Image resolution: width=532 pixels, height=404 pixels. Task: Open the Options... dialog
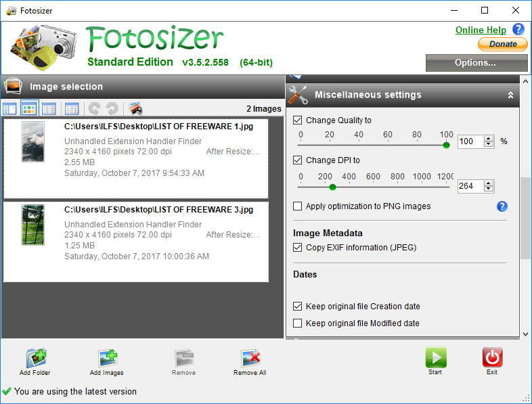click(476, 63)
